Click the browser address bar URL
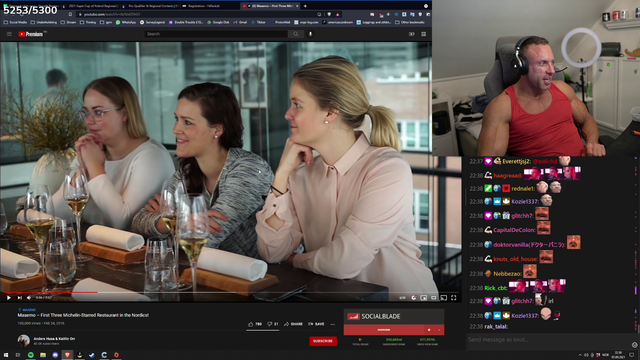 pos(112,14)
